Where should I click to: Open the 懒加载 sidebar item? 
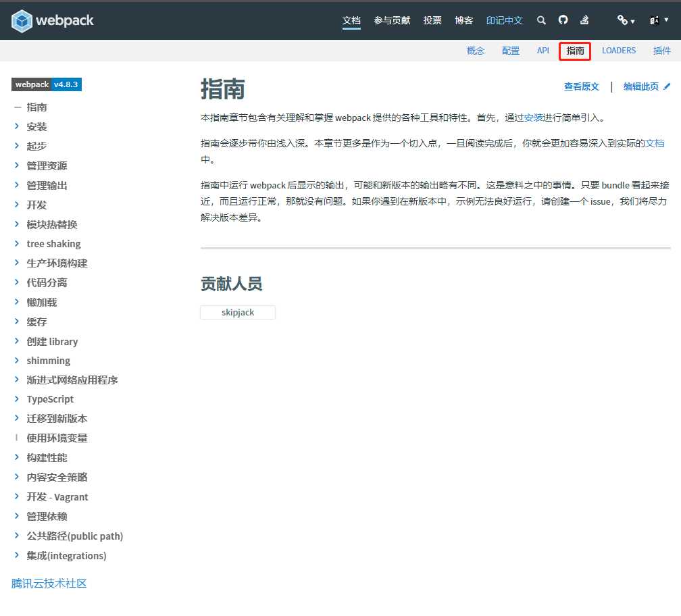click(x=42, y=302)
